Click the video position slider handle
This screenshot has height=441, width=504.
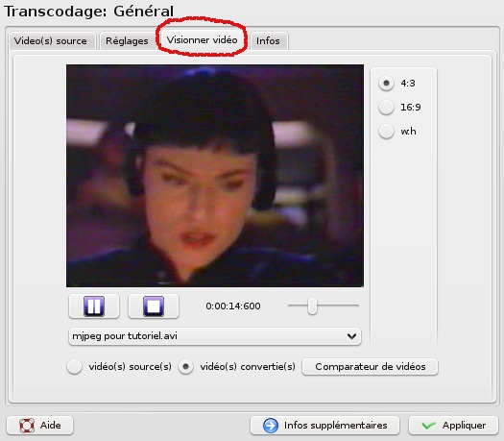[x=312, y=306]
